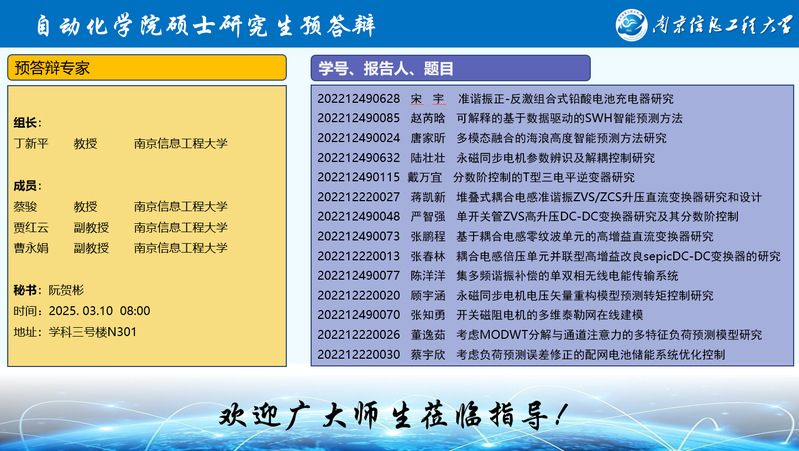Image resolution: width=799 pixels, height=451 pixels.
Task: Click the group leader name 丁新平
Action: click(x=31, y=144)
